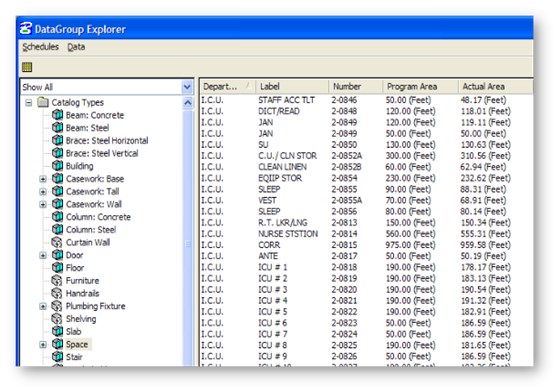Click the Brace: Steel Vertical icon
Viewport: 560px width, 392px height.
57,153
